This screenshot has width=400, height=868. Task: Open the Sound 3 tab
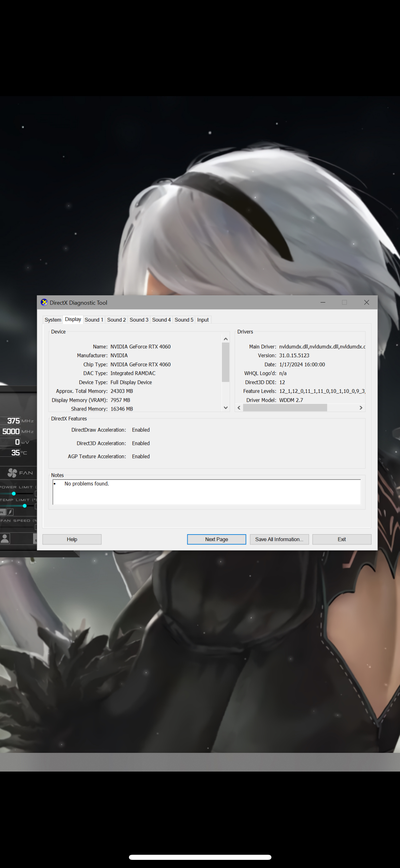tap(139, 320)
